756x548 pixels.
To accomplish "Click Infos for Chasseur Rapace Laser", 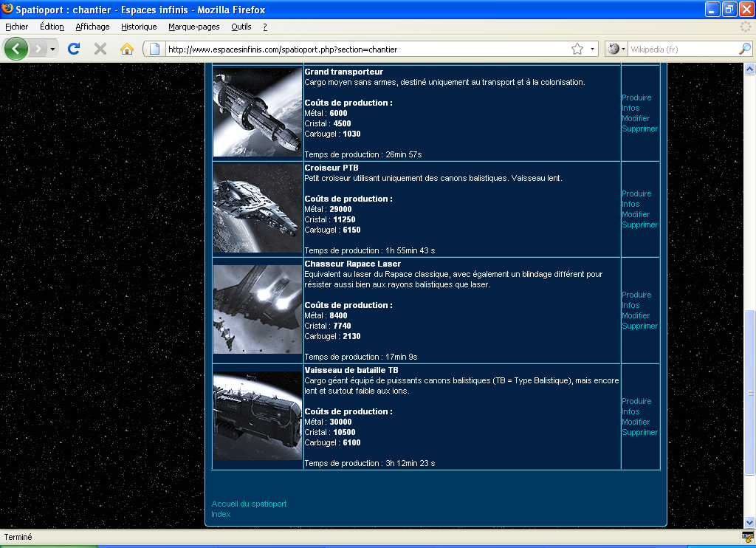I will pyautogui.click(x=630, y=305).
